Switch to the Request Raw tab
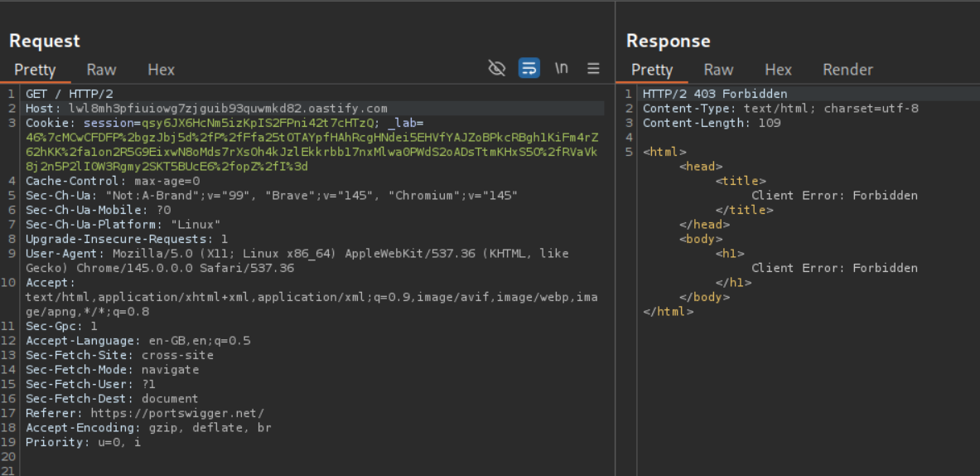Screen dimensions: 980x476 (x=101, y=70)
